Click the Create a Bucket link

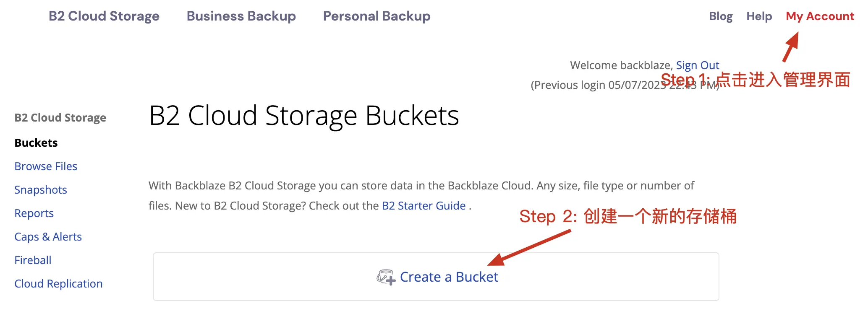449,277
